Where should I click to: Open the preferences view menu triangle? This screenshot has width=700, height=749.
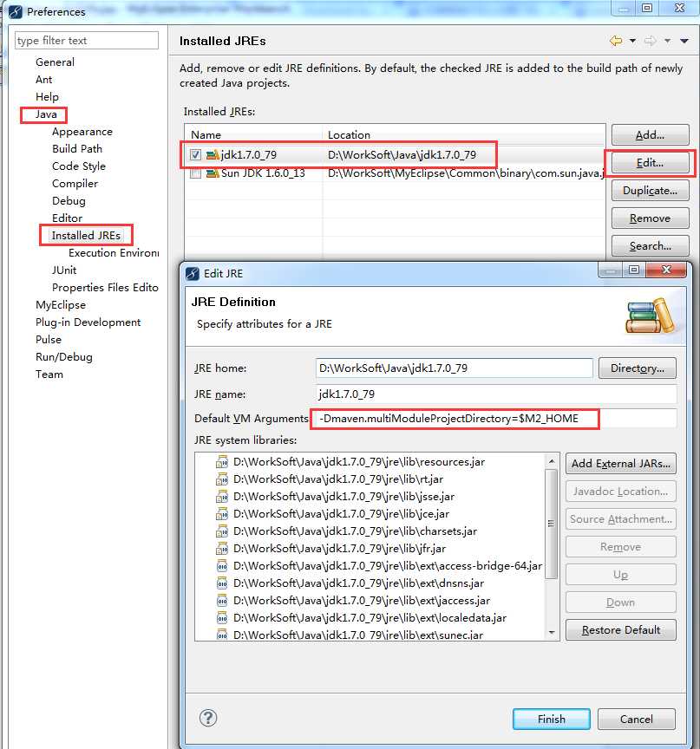684,41
